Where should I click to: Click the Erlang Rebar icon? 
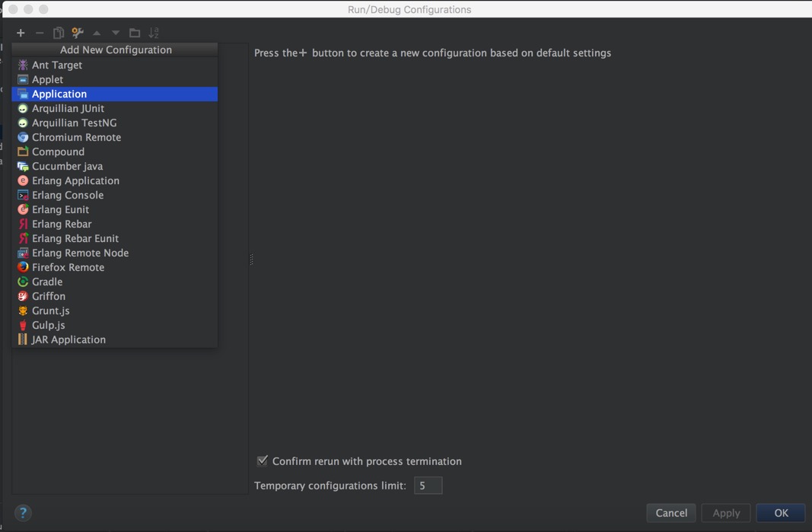(x=23, y=224)
